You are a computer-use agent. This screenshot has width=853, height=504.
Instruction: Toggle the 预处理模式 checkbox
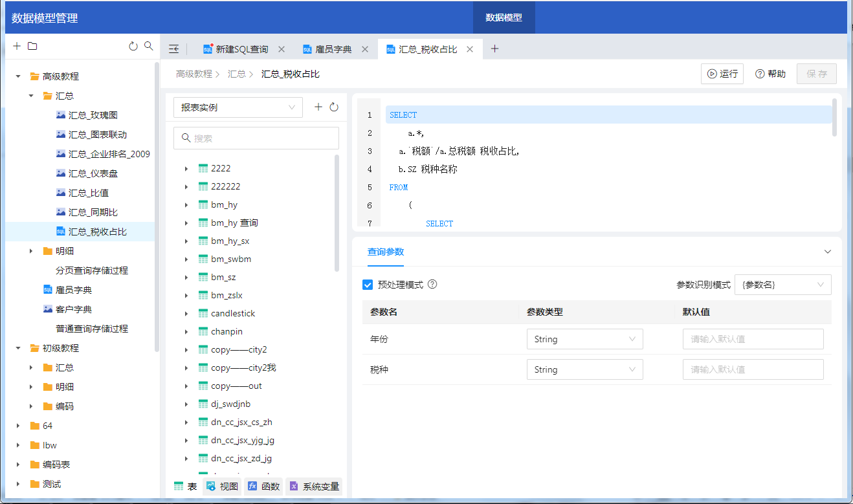click(368, 285)
